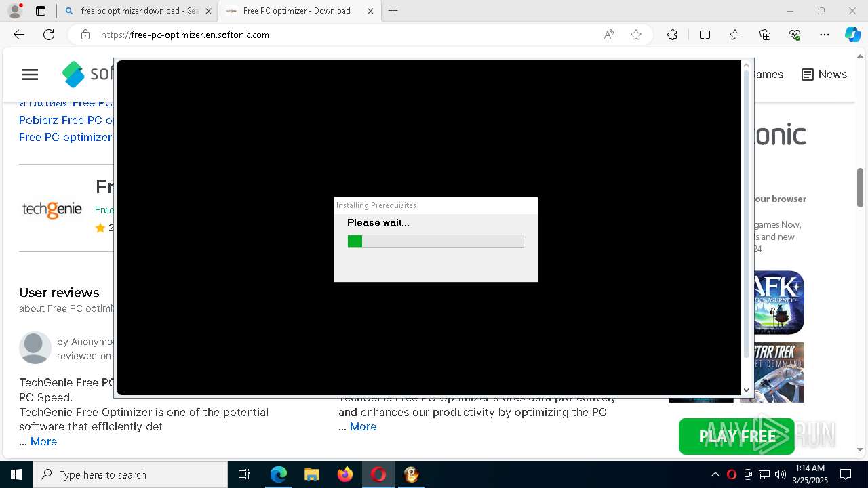Launch Firefox from taskbar
This screenshot has width=868, height=488.
pyautogui.click(x=345, y=474)
